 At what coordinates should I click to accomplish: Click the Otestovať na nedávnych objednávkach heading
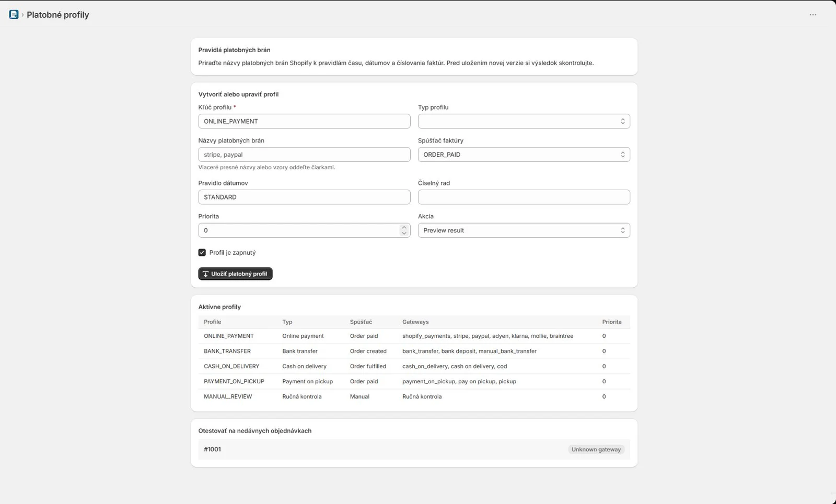pyautogui.click(x=255, y=431)
